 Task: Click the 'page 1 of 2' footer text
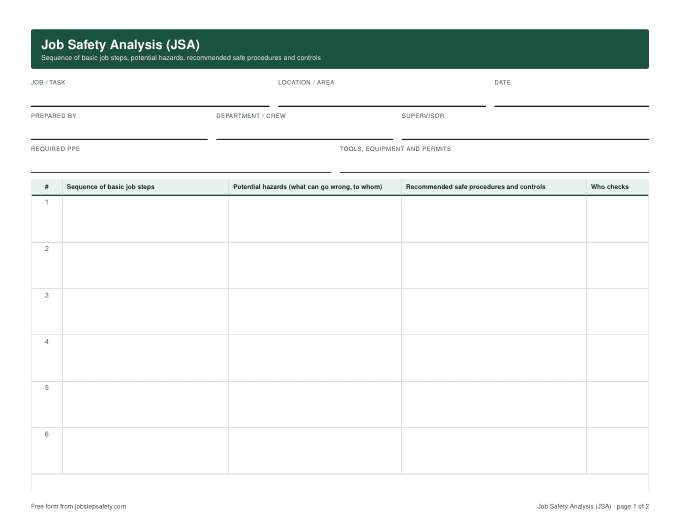tap(633, 506)
